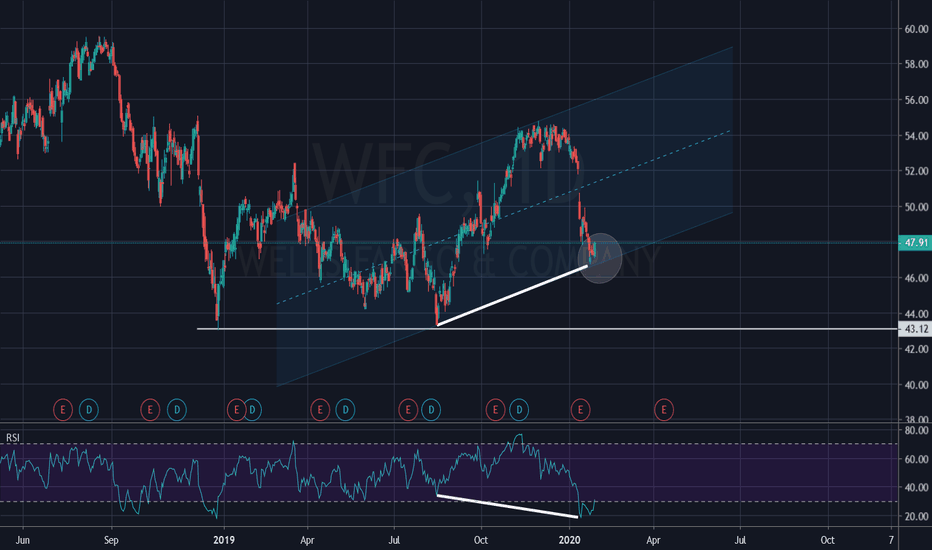The image size is (932, 550).
Task: Open the August 2019 dividend D marker
Action: (x=432, y=410)
